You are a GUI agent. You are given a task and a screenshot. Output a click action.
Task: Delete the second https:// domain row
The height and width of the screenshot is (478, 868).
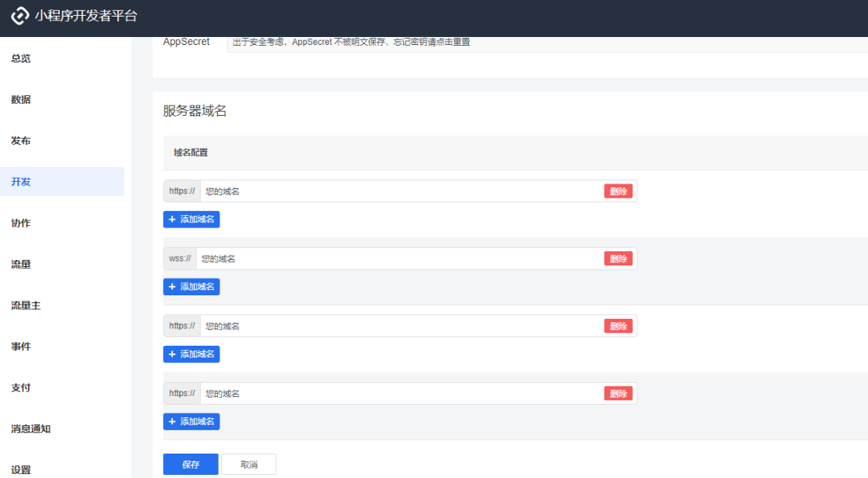click(619, 326)
